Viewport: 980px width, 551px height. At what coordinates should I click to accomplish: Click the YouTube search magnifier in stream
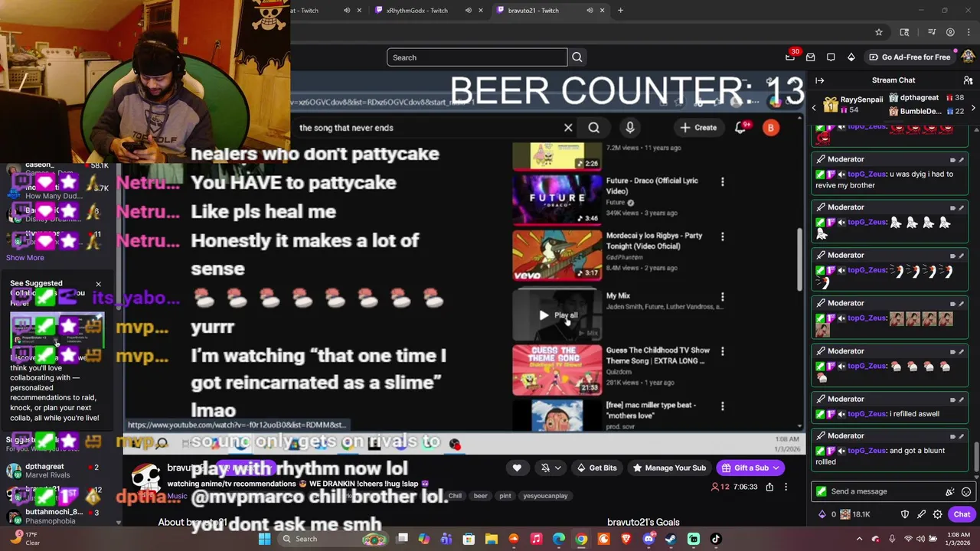click(x=594, y=128)
